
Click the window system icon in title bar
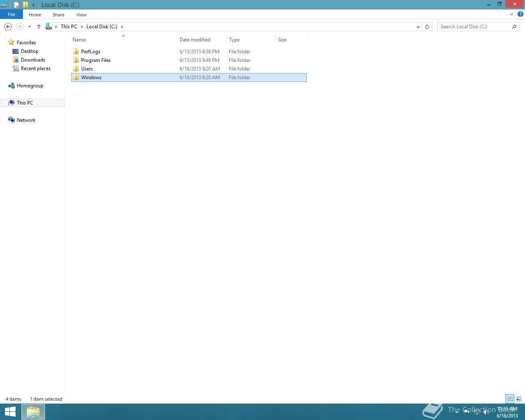click(x=3, y=5)
